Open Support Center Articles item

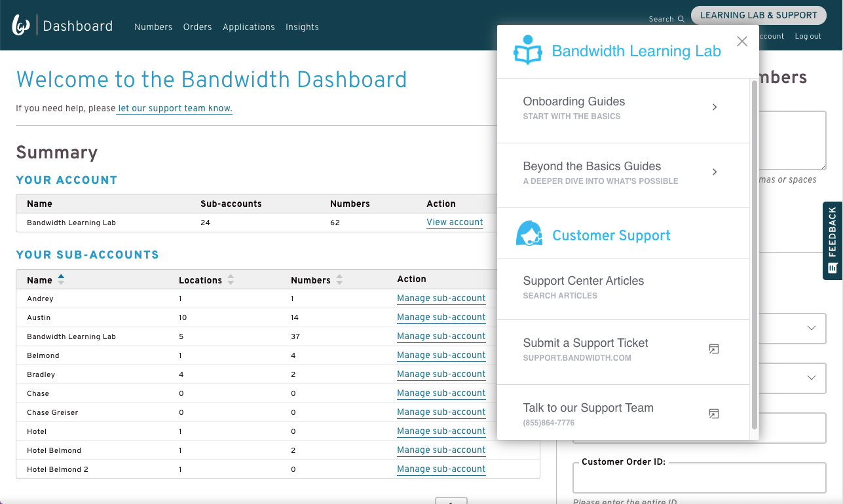[624, 289]
